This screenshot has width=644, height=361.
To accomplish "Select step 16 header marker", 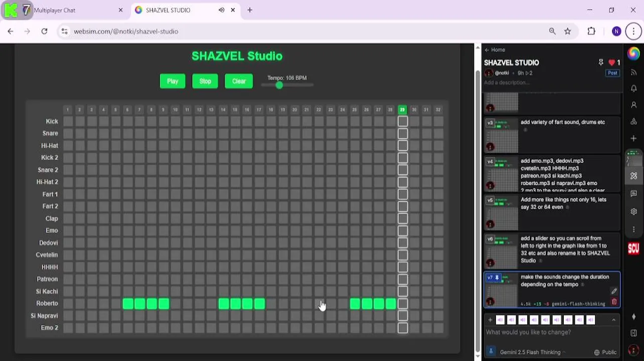I will pyautogui.click(x=247, y=110).
